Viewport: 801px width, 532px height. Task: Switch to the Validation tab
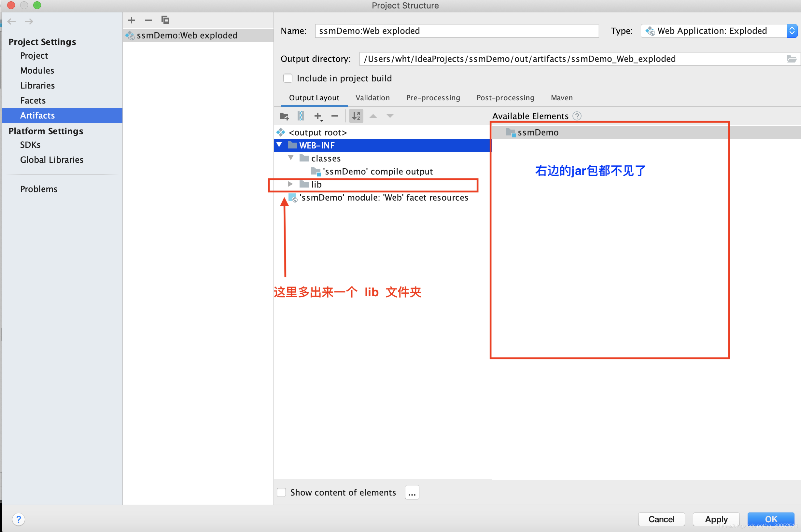372,98
